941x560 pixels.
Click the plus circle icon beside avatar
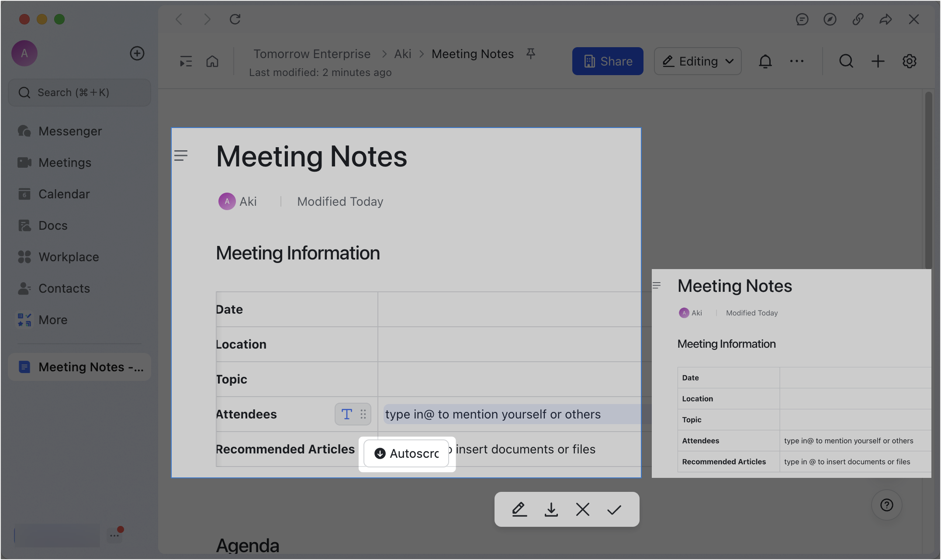137,53
